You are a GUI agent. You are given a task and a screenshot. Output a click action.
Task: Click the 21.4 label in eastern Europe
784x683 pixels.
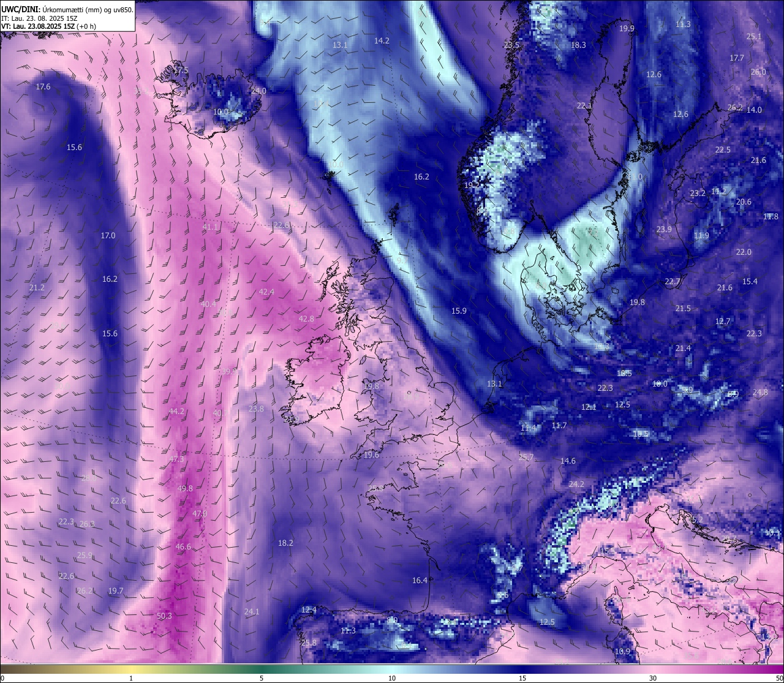point(683,349)
